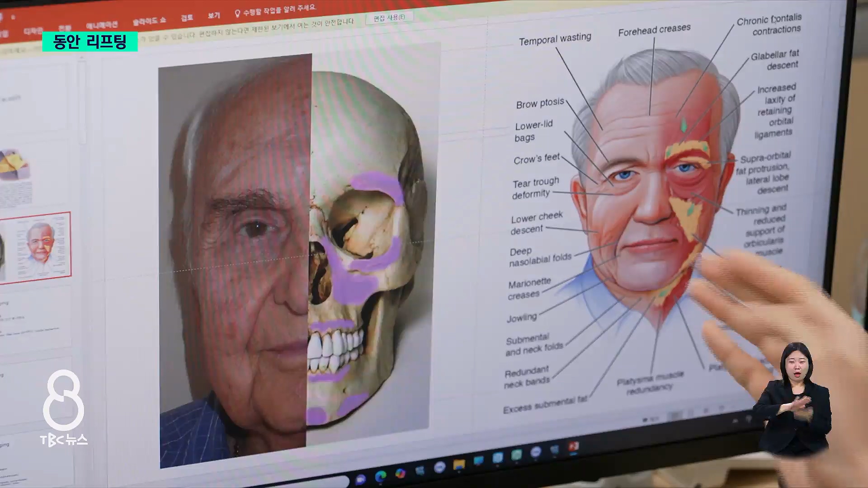Open the 애니메이션 ribbon tab

tap(102, 25)
